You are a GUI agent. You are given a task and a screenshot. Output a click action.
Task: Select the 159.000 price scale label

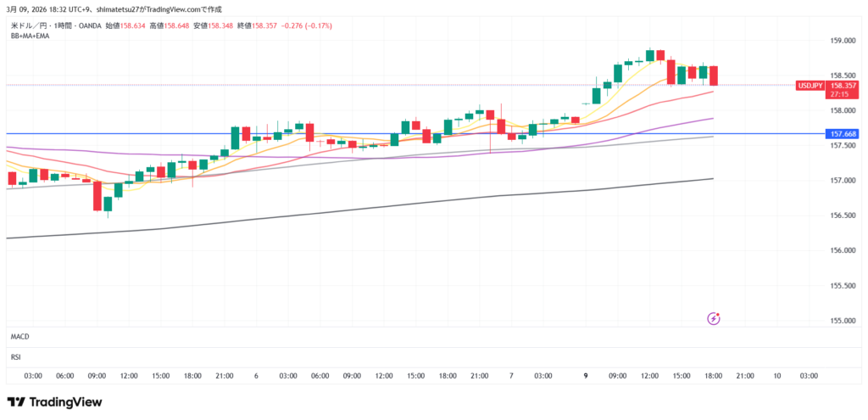[841, 41]
